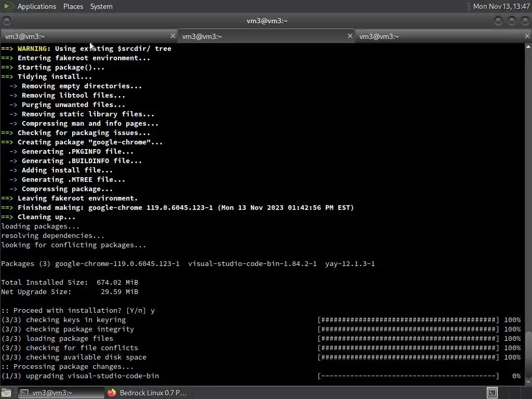Image resolution: width=532 pixels, height=399 pixels.
Task: Click the 'checking keys in keyring' progress bar
Action: 408,320
